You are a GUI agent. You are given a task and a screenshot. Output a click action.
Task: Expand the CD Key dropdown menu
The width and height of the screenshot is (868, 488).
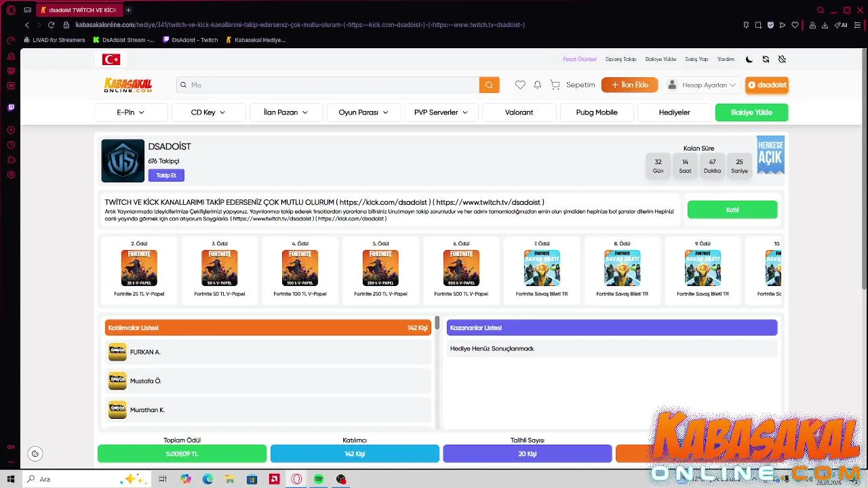coord(208,113)
